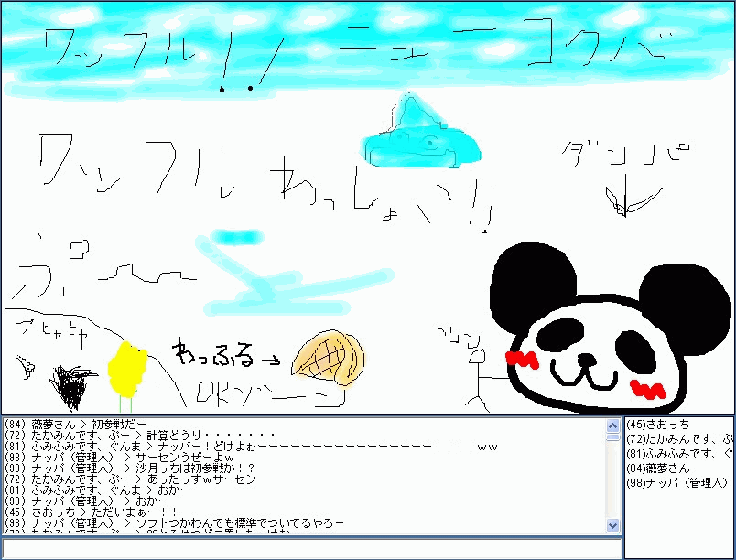Click chat line ソフトつかわんでも標準でついてるやろー
Image resolution: width=736 pixels, height=560 pixels.
pyautogui.click(x=174, y=522)
